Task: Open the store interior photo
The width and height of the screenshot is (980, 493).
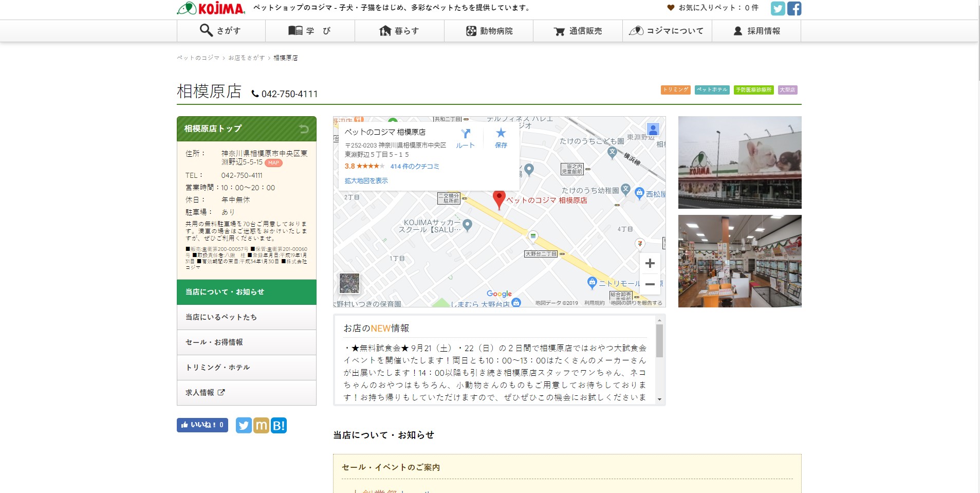Action: click(740, 261)
